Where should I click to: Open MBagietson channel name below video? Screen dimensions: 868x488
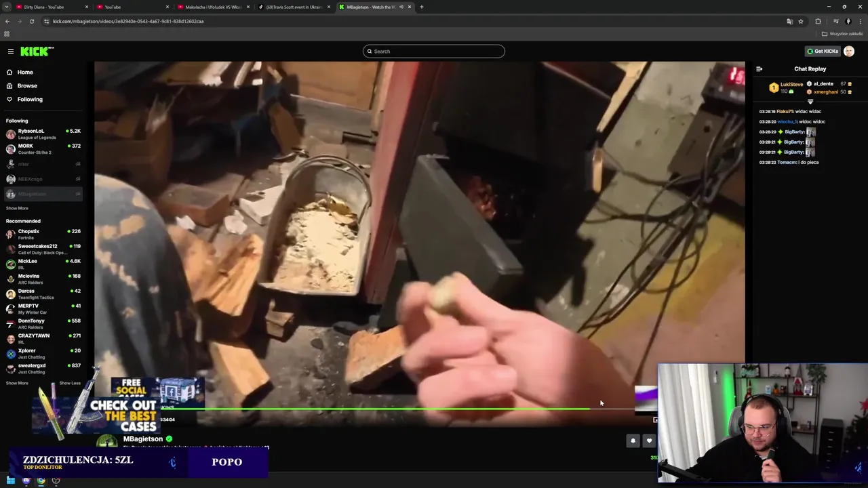[142, 439]
